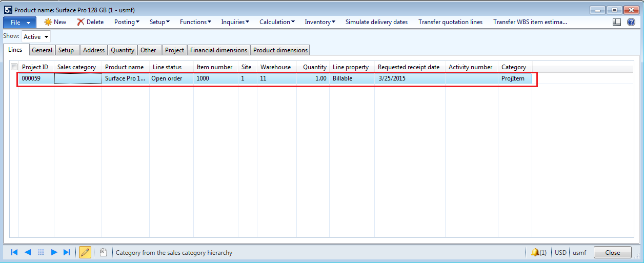Click the New record star icon

coord(48,22)
